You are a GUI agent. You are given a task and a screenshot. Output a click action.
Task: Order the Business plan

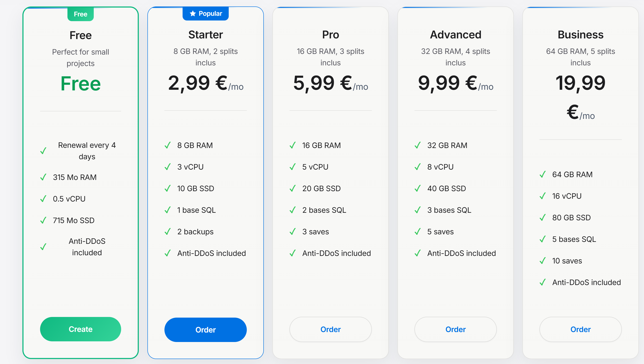point(580,329)
